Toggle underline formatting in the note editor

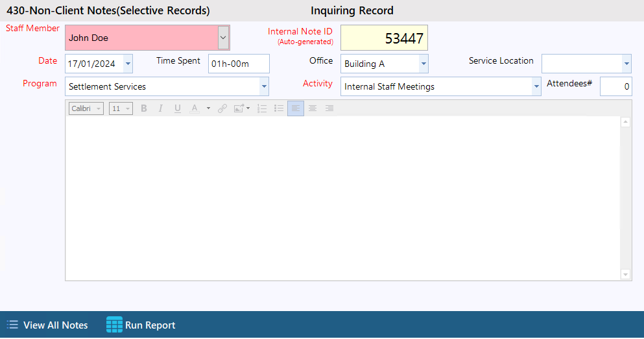click(x=177, y=108)
